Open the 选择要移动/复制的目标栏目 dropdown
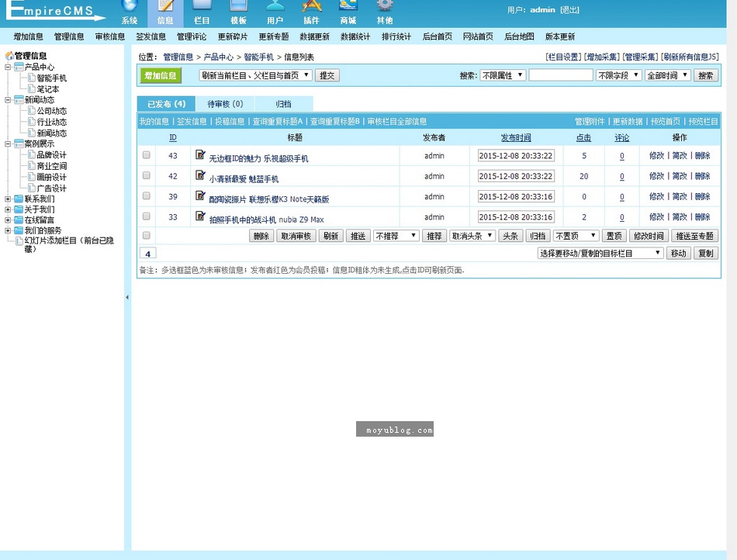 (600, 253)
